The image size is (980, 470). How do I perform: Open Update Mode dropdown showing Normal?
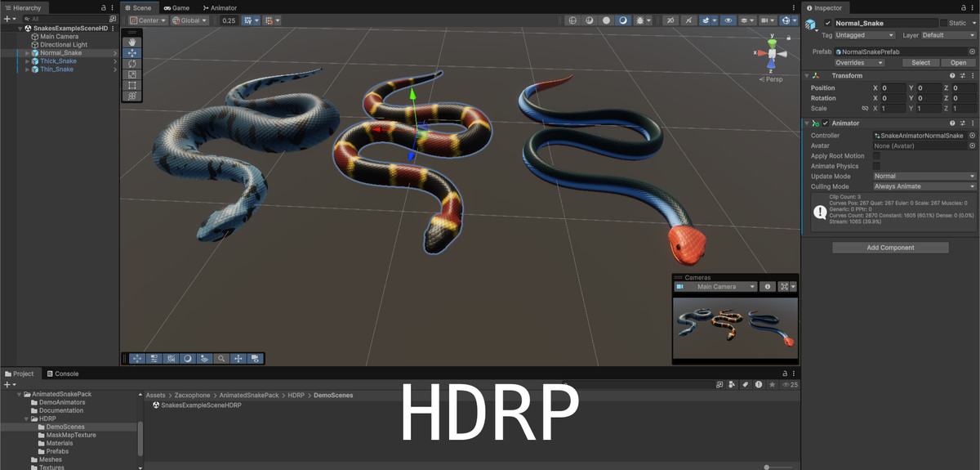[924, 176]
